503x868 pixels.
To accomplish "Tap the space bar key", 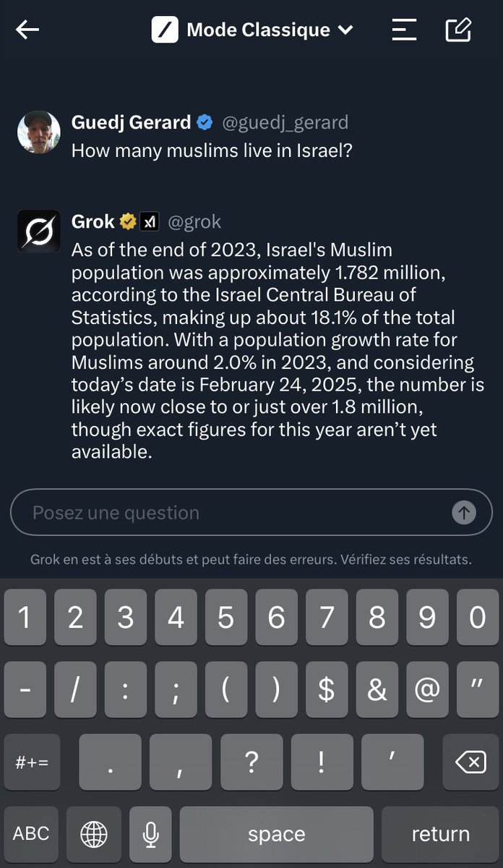I will (277, 834).
